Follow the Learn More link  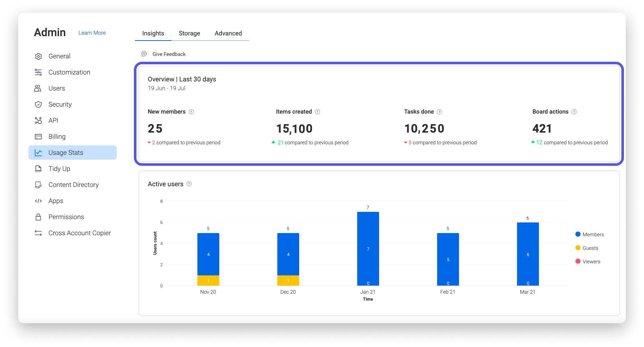point(92,33)
